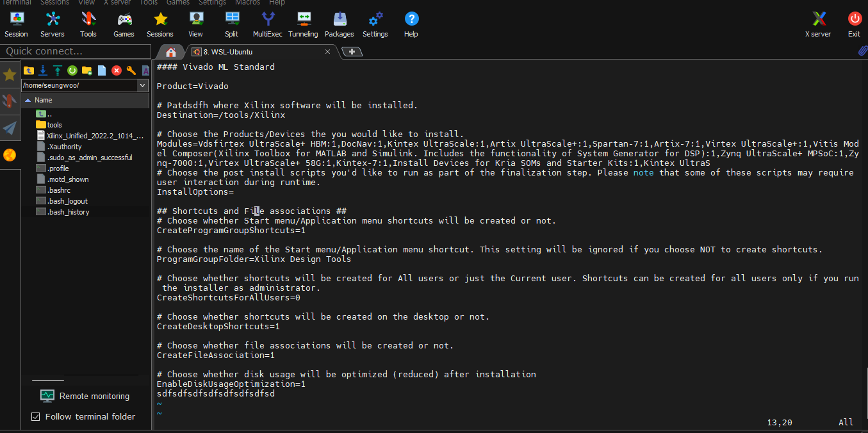Toggle the Follow terminal folder checkbox
868x433 pixels.
point(36,417)
